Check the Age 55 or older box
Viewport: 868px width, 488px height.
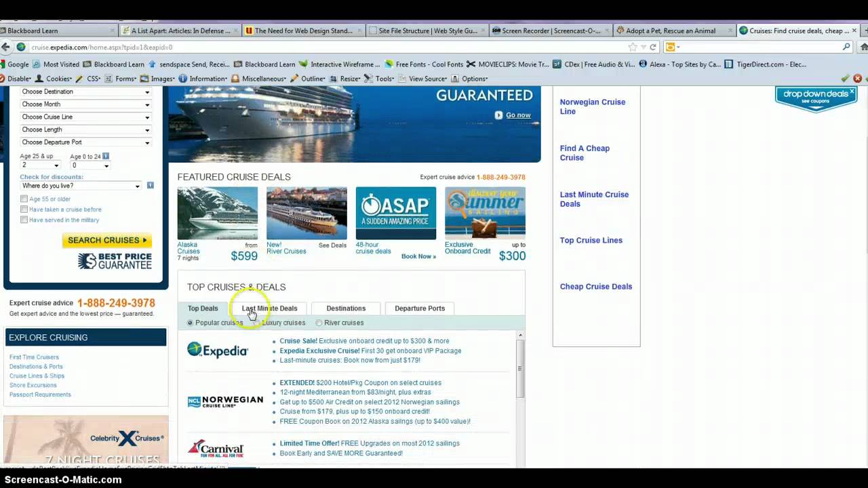[24, 199]
